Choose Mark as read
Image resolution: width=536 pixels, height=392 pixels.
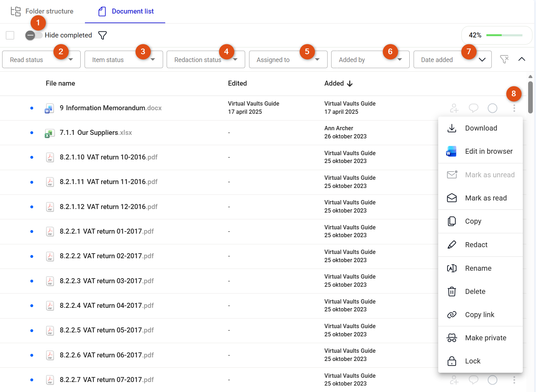click(x=480, y=198)
